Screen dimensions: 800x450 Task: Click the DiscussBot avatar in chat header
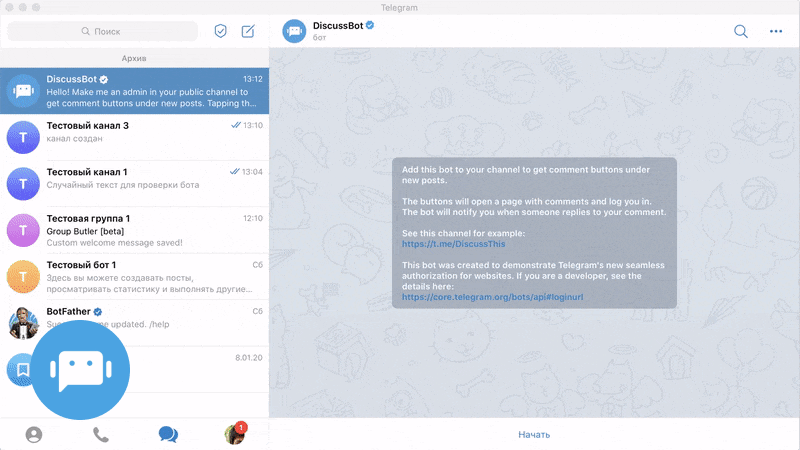(x=294, y=31)
